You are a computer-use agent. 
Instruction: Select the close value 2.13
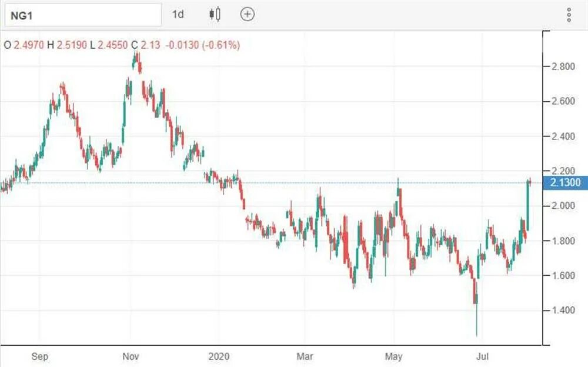(x=151, y=45)
